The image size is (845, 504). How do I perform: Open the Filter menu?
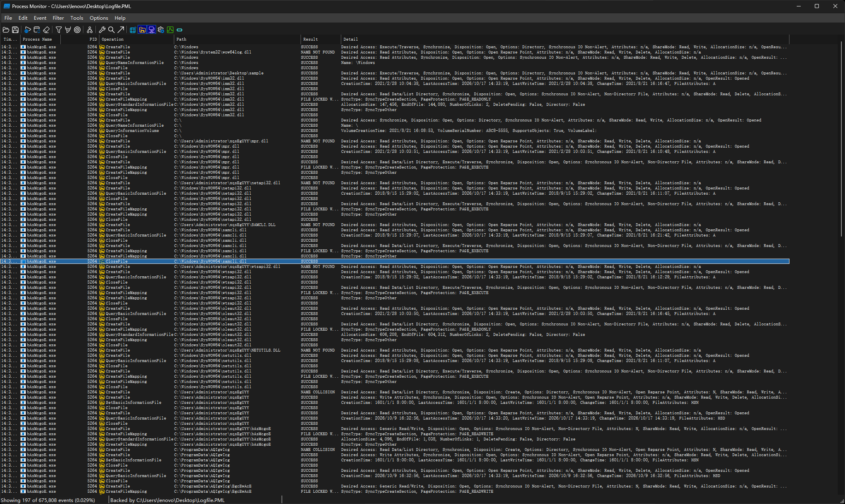point(58,18)
